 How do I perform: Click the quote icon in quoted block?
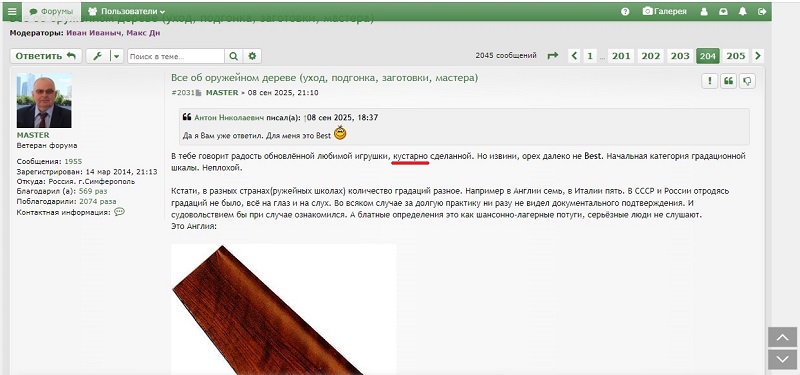click(187, 117)
